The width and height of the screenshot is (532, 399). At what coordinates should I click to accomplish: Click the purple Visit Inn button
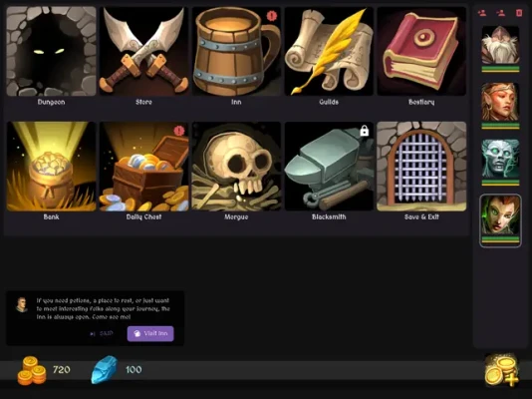click(x=150, y=333)
